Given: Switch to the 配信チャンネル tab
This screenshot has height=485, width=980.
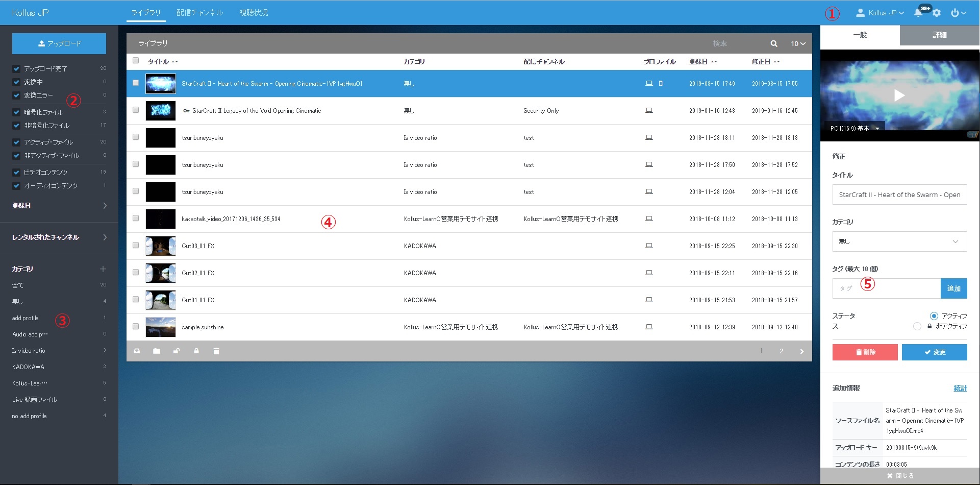Looking at the screenshot, I should click(199, 13).
